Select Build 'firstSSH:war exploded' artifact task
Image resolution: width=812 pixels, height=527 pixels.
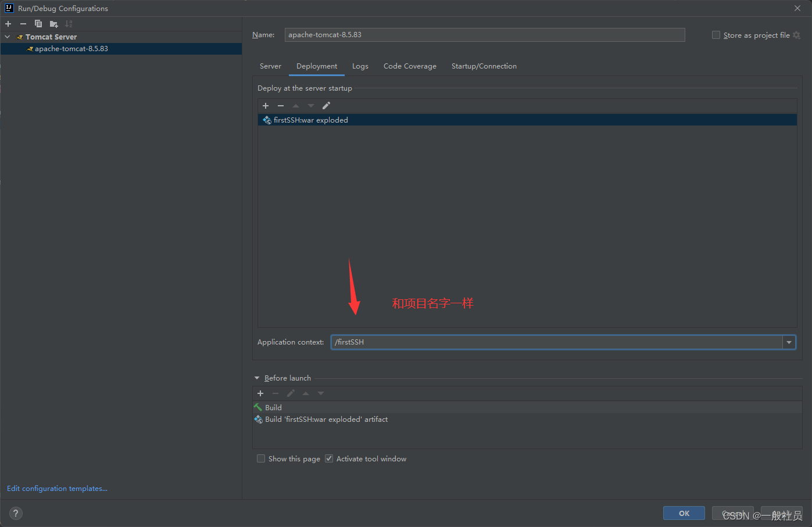click(x=527, y=419)
